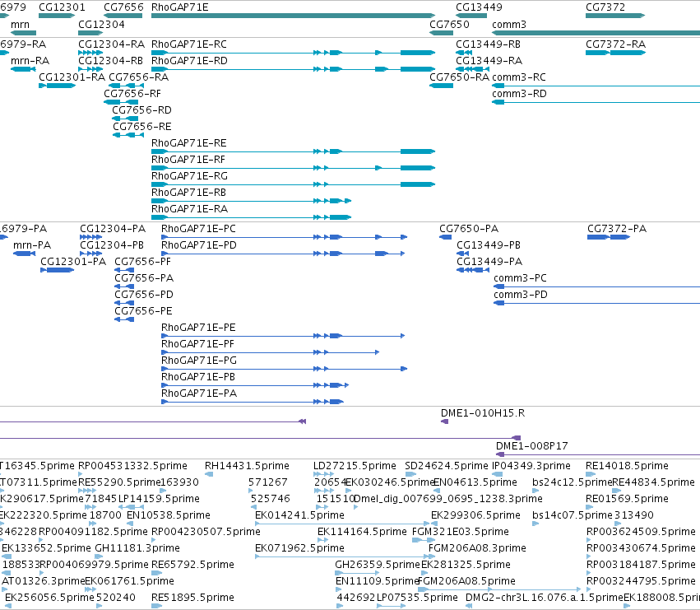Select transcript RhoGAP71E-RF
Screen dimensions: 700x610
click(x=293, y=168)
